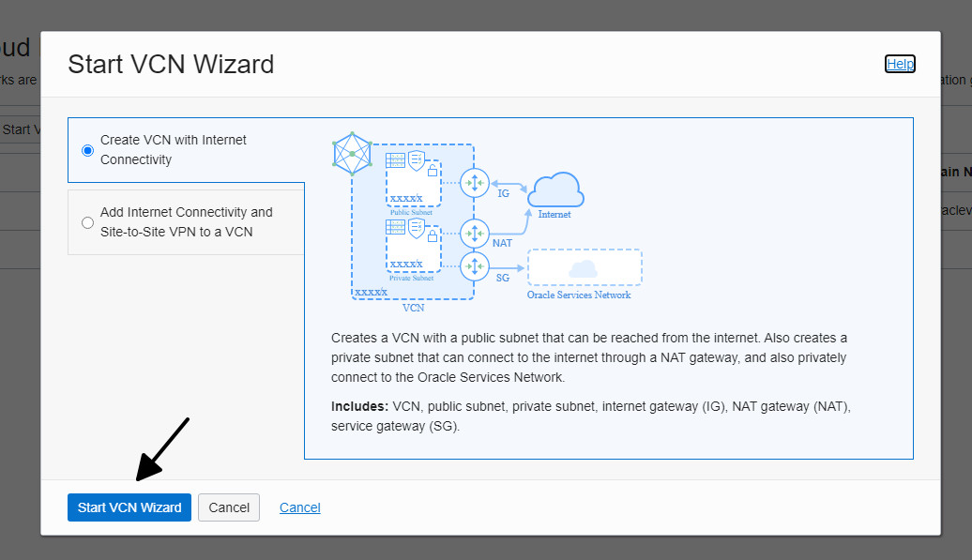Click the 'Internet' label under the cloud

click(x=554, y=214)
